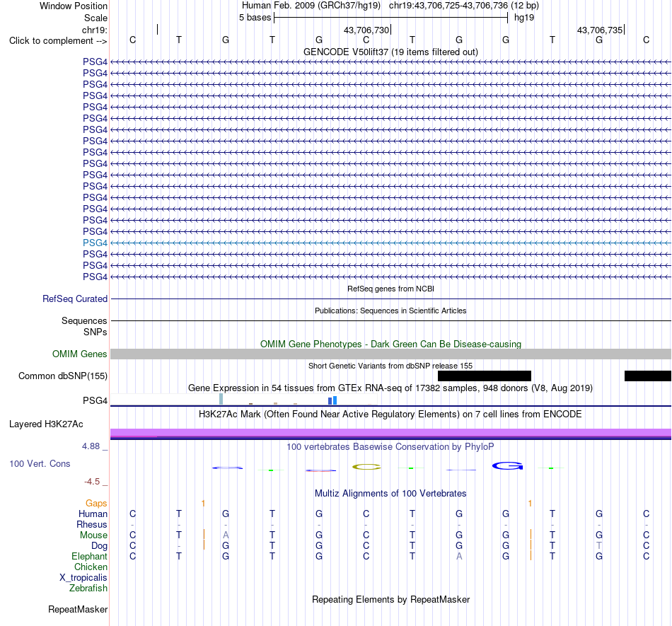Click the olive C conservation logo letter

click(x=366, y=467)
